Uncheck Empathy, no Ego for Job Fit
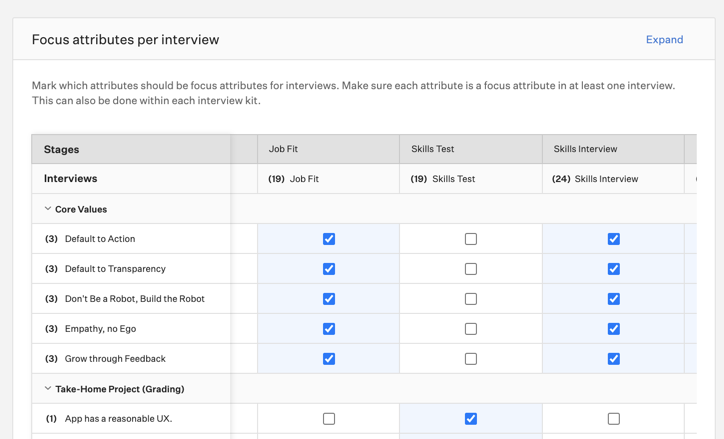Viewport: 724px width, 439px height. (329, 329)
